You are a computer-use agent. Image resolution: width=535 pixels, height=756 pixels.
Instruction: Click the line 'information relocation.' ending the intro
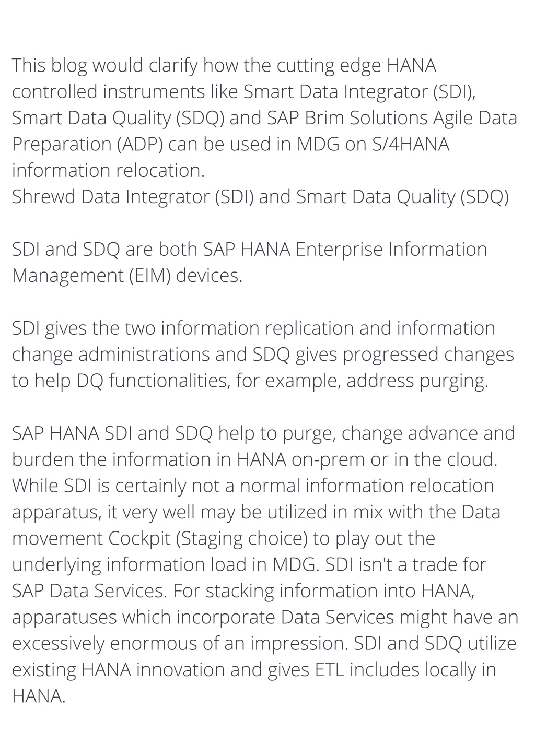pos(108,170)
